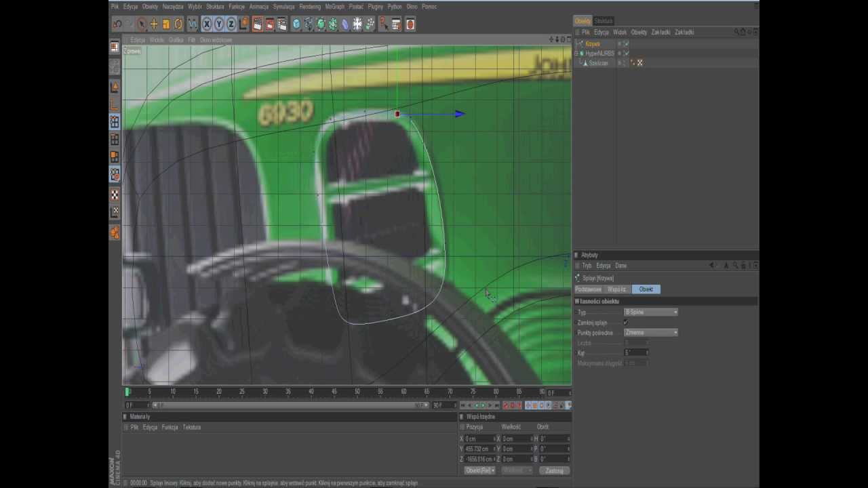Open the Podstawowe attributes tab
The width and height of the screenshot is (868, 488).
(589, 289)
